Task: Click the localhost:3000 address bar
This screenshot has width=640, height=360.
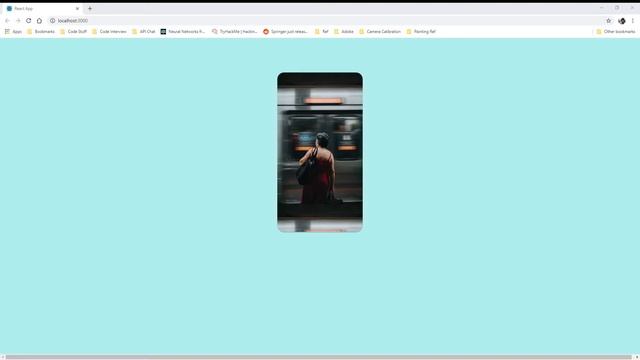Action: [327, 21]
